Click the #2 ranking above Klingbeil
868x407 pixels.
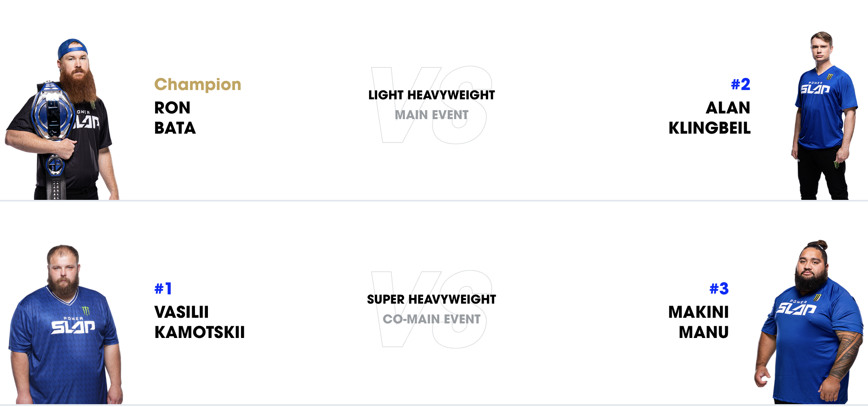click(740, 84)
